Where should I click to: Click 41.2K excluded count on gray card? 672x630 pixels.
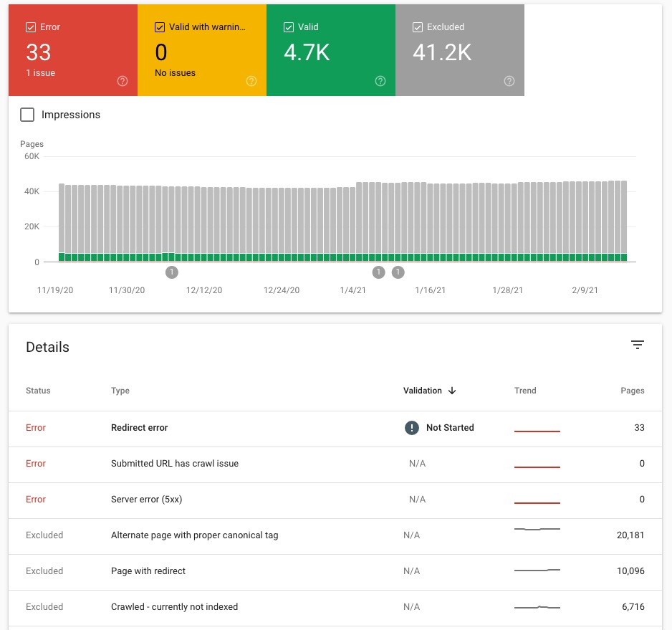pyautogui.click(x=442, y=52)
